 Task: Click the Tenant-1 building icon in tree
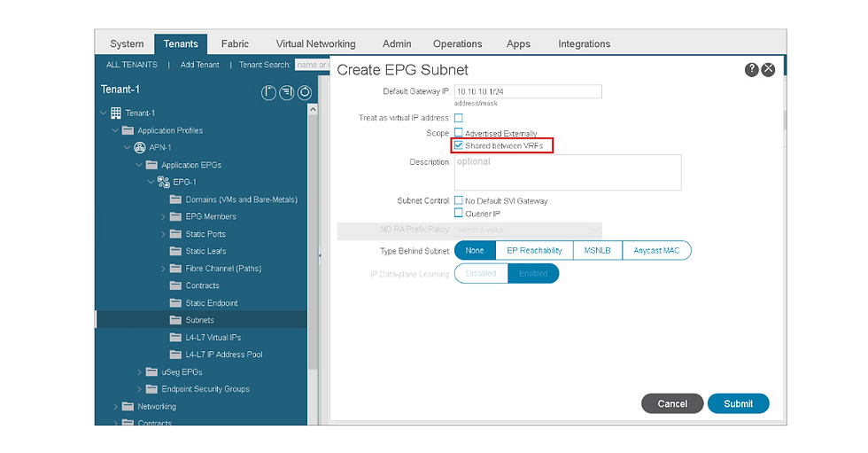pos(116,113)
